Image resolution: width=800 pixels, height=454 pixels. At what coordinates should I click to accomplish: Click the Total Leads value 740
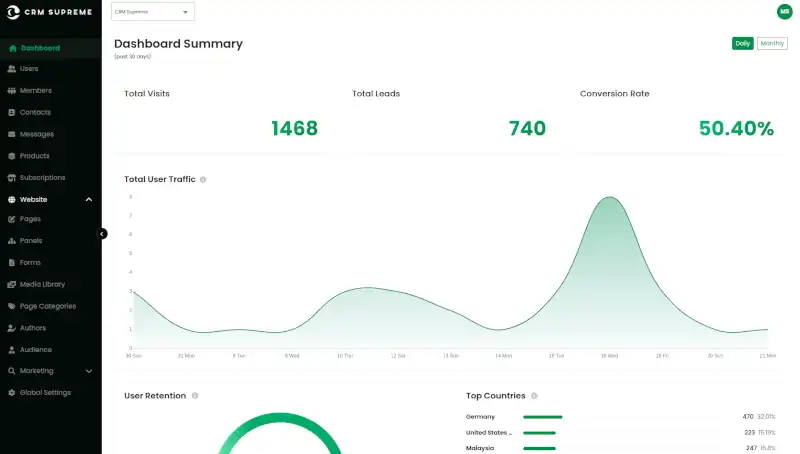click(x=528, y=129)
